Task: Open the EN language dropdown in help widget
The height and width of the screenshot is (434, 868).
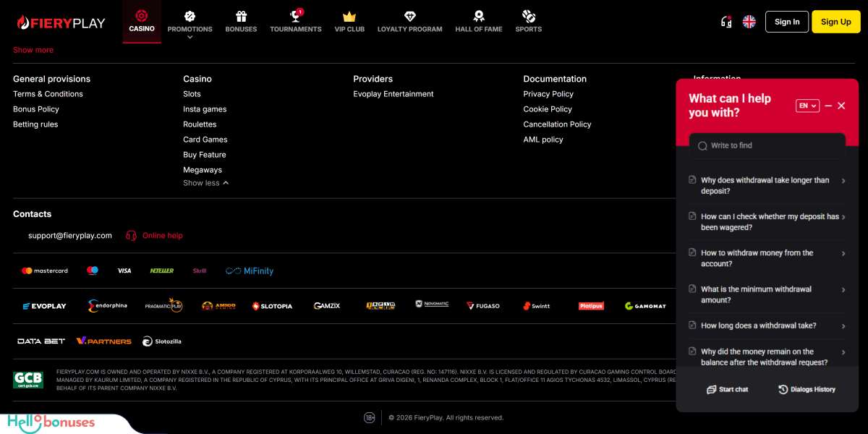Action: coord(807,106)
